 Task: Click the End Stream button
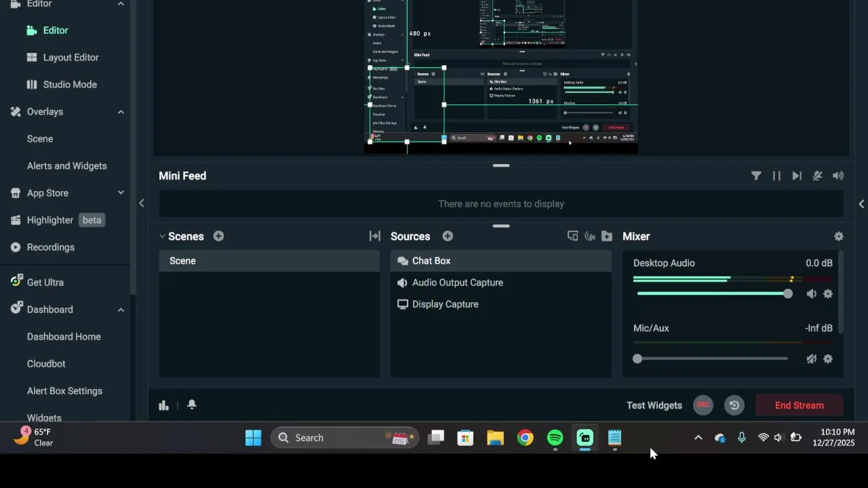(x=800, y=405)
